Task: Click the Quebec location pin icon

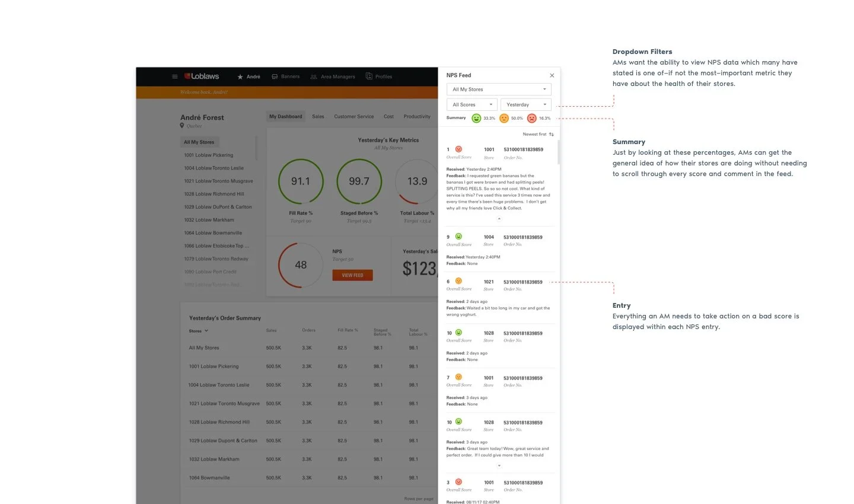Action: tap(182, 125)
